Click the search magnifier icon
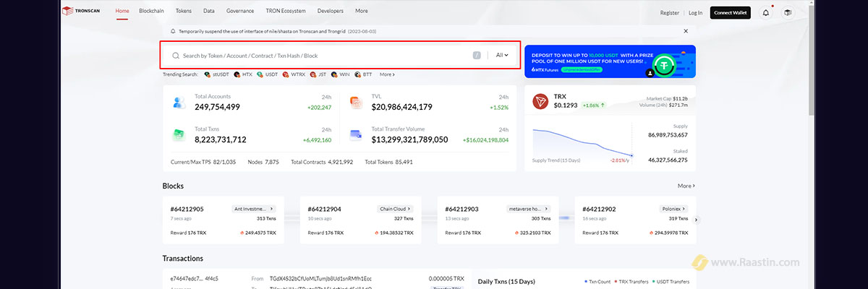Screen dimensions: 868x289 pyautogui.click(x=175, y=56)
